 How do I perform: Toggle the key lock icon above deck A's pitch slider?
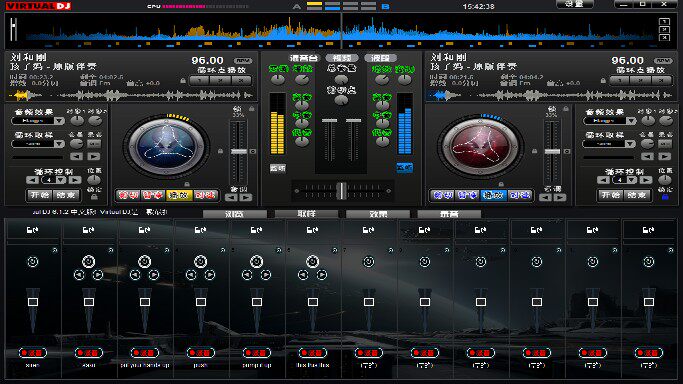pyautogui.click(x=251, y=108)
